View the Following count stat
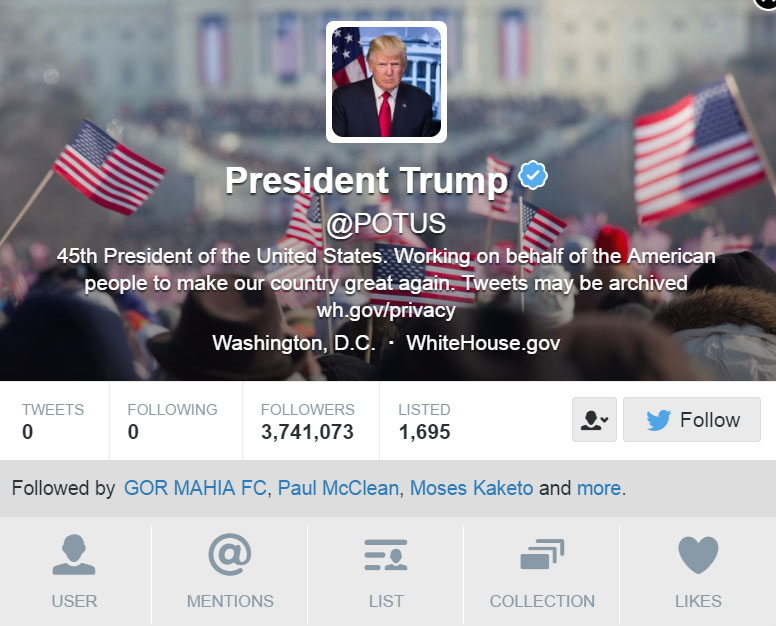The height and width of the screenshot is (626, 776). tap(172, 421)
